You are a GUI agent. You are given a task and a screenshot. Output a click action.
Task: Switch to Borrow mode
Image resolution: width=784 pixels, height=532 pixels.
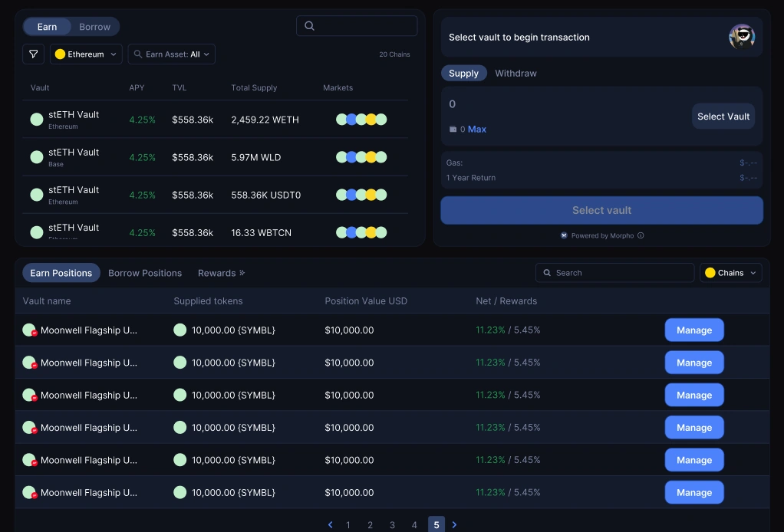point(94,27)
